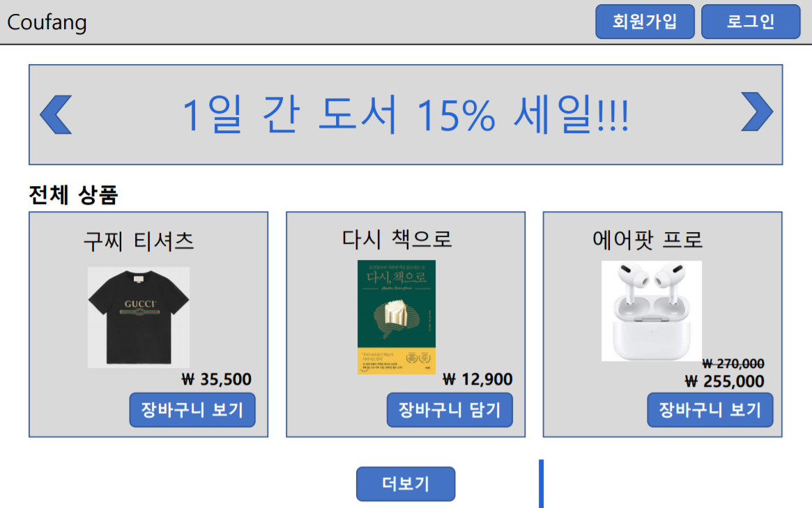This screenshot has height=508, width=812.
Task: Click the 전체 상품 section heading
Action: click(74, 195)
